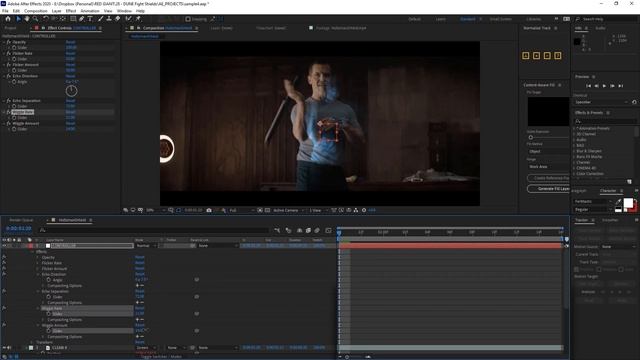Viewport: 640px width, 360px height.
Task: Toggle Wiggle Amount fx switch in timeline
Action: (4, 325)
